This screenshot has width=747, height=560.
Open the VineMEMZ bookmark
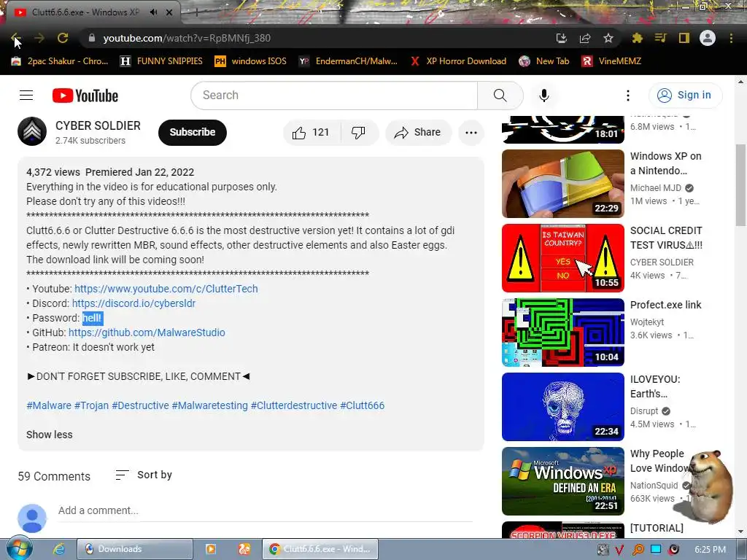(612, 61)
